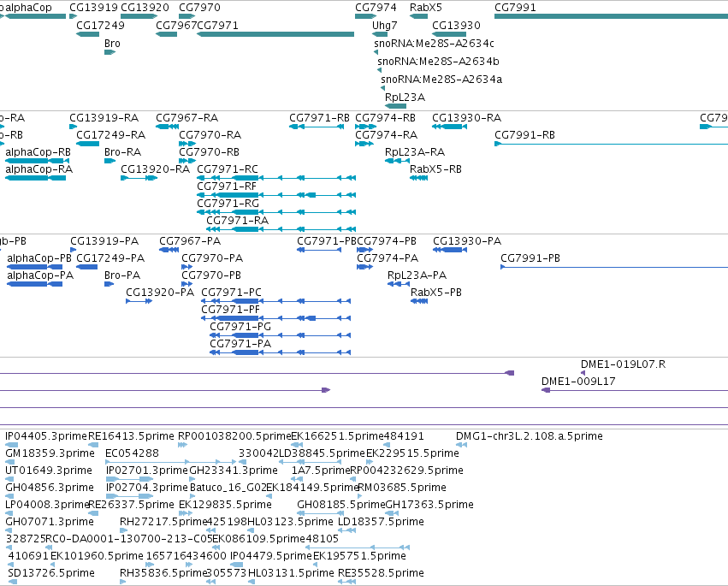This screenshot has width=728, height=586.
Task: Click the CG13930 gene label
Action: pos(457,25)
